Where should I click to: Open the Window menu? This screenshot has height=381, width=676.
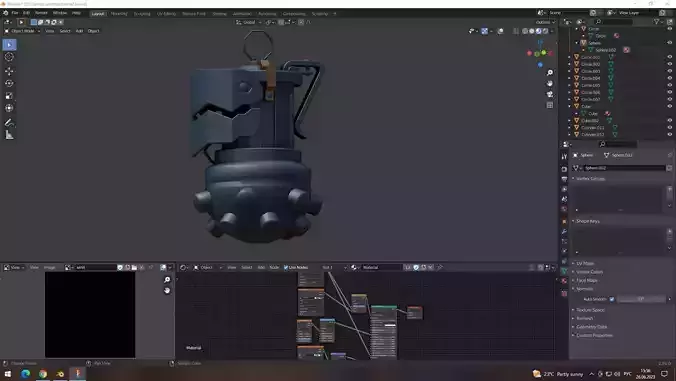(x=60, y=13)
